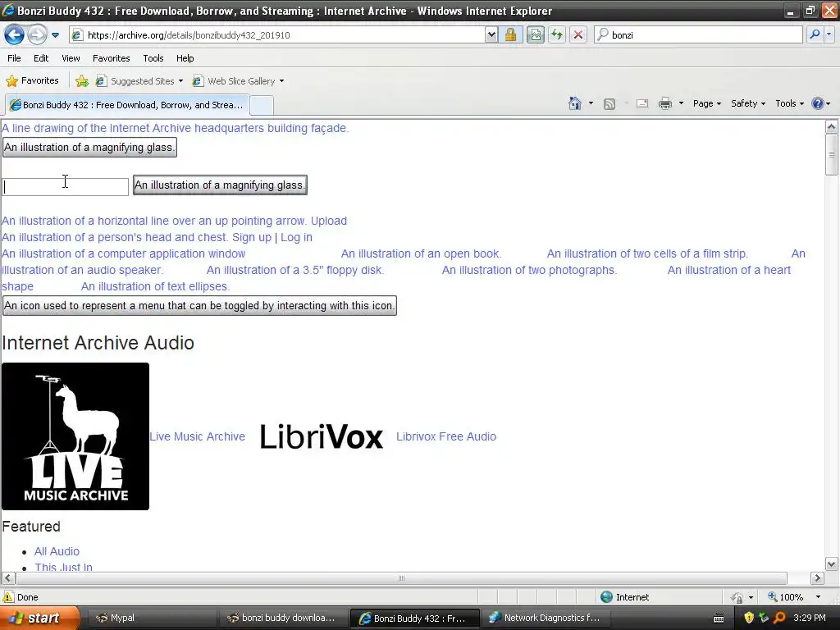Open the Librivox Free Audio link

446,436
